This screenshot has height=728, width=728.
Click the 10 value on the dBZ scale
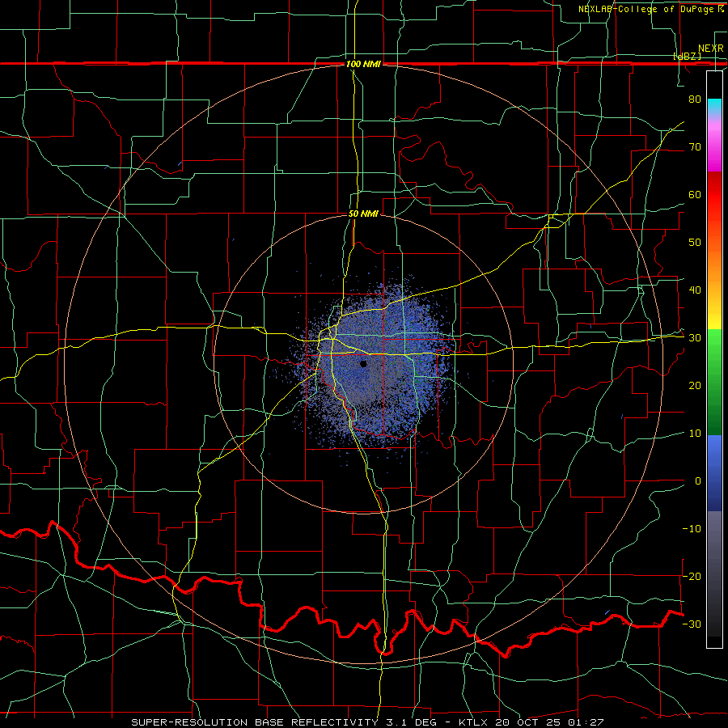(x=695, y=434)
